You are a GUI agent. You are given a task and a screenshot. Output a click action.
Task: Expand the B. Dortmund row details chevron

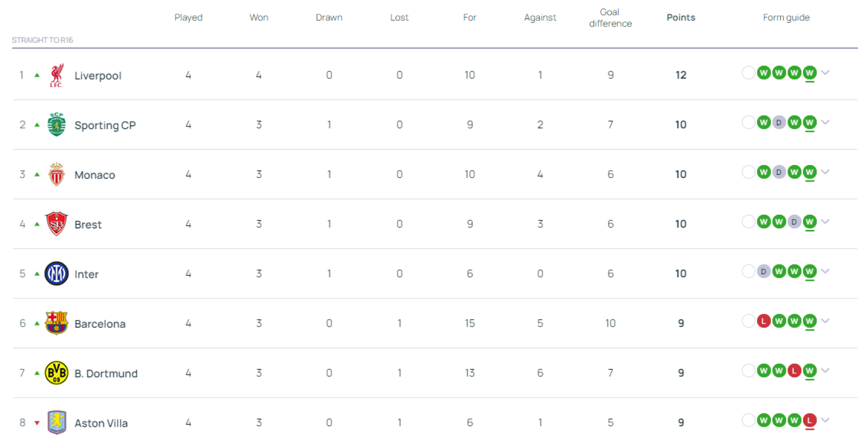pyautogui.click(x=825, y=371)
